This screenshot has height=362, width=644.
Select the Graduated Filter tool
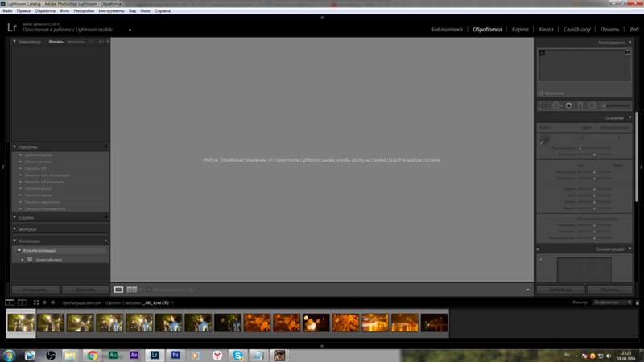580,105
